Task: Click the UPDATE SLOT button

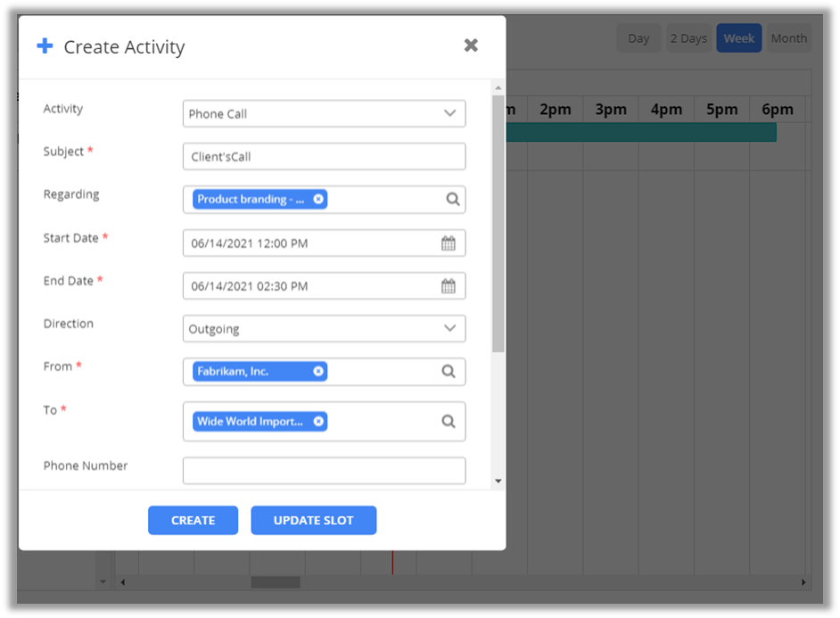Action: [x=314, y=521]
